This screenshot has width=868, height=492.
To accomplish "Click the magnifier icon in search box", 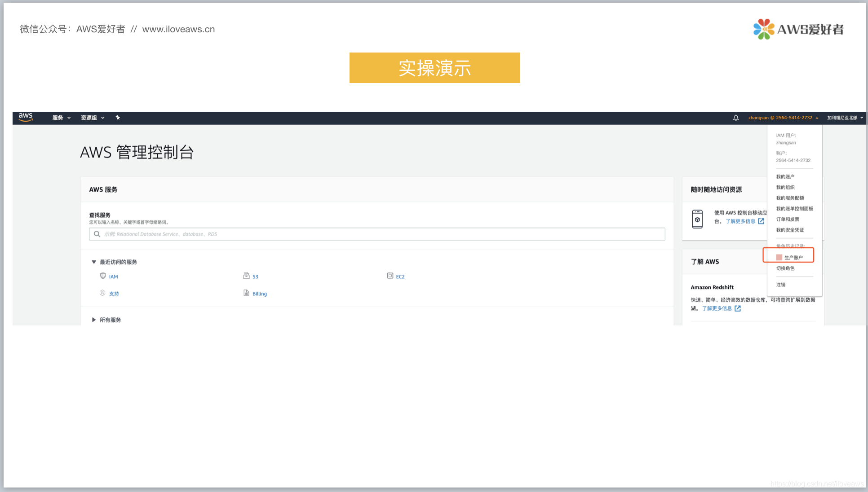I will point(97,234).
